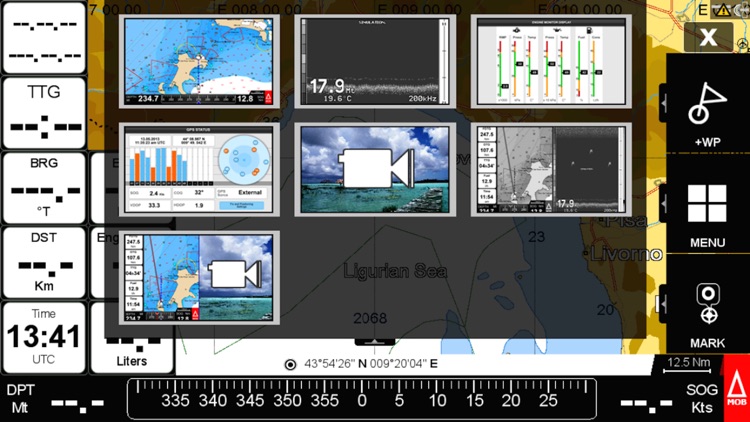The image size is (750, 422).
Task: Expand the side arrow beside MENU
Action: pyautogui.click(x=663, y=203)
